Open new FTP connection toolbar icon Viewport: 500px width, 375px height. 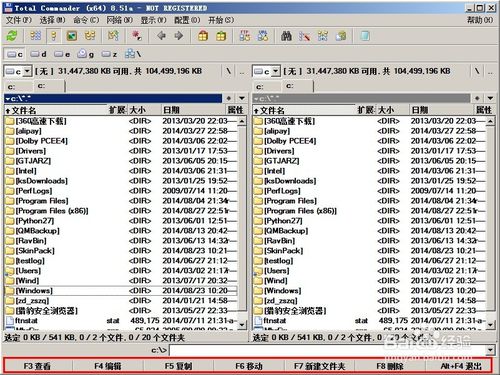[x=263, y=36]
